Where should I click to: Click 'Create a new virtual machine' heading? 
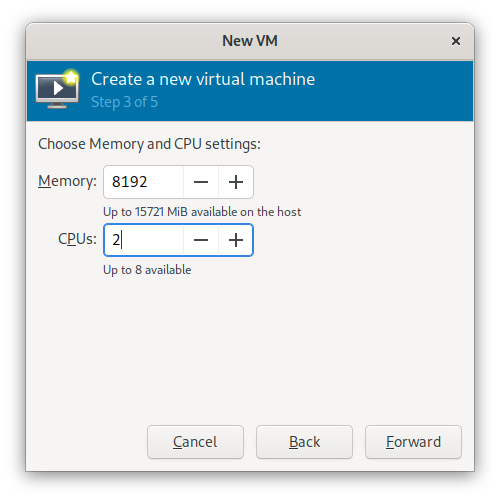[x=203, y=79]
